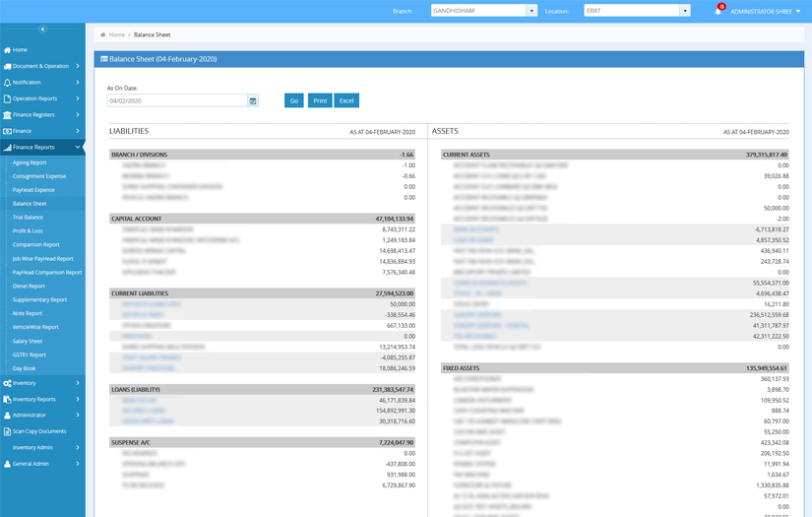Open Diesel Report
This screenshot has width=812, height=517.
pos(29,286)
